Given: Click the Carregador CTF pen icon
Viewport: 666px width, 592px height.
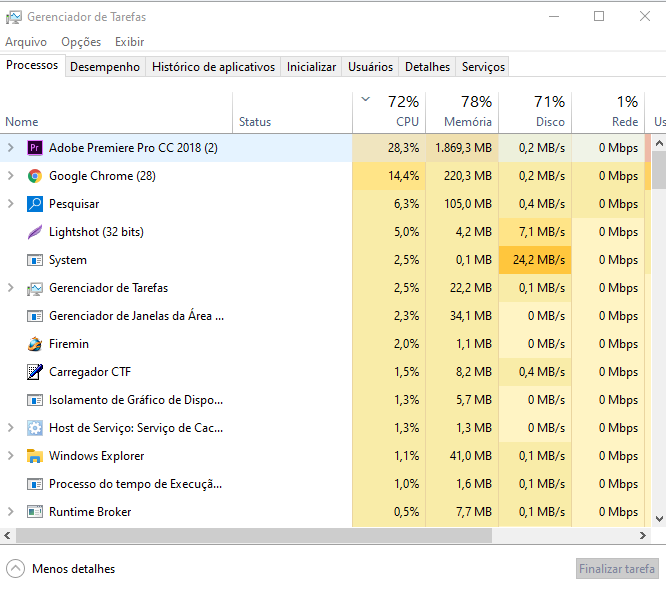Looking at the screenshot, I should coord(35,372).
